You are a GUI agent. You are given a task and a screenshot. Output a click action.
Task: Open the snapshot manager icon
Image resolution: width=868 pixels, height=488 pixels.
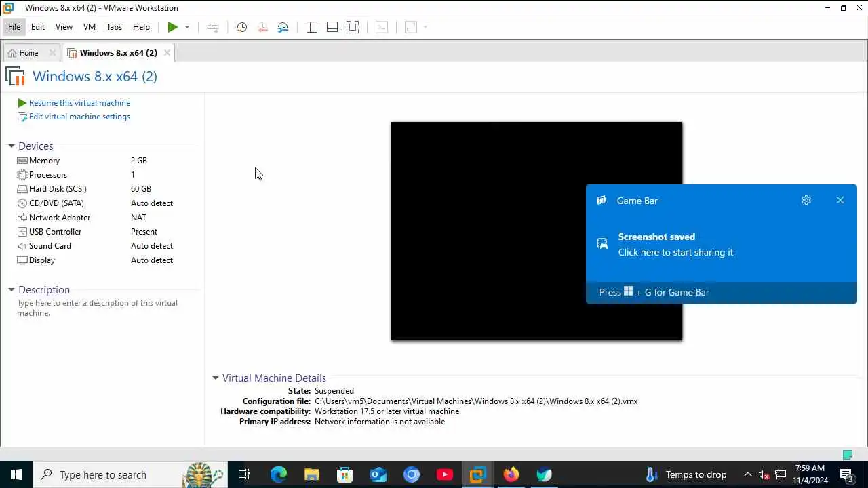[283, 27]
